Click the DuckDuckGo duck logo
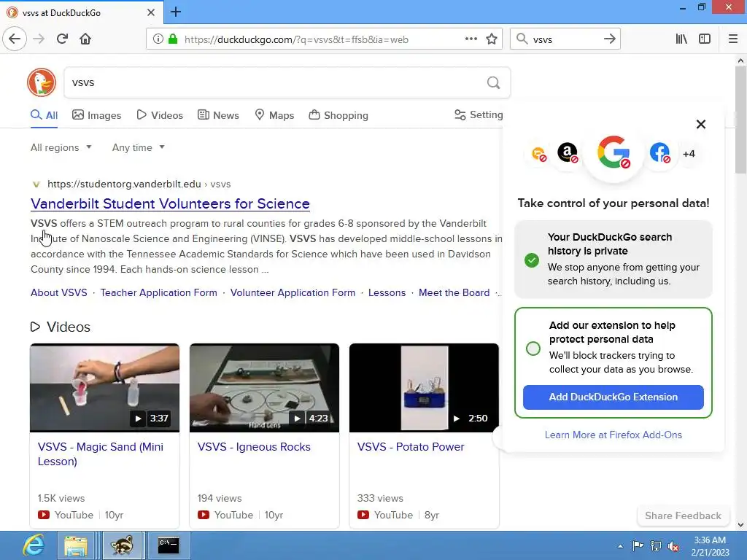 click(x=42, y=82)
